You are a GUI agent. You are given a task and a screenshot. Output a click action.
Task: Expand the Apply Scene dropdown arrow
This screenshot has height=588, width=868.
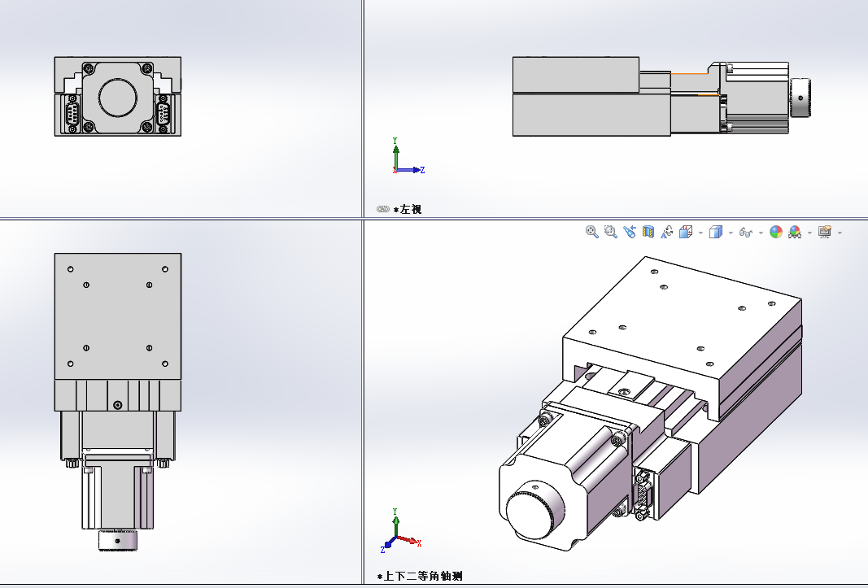click(x=810, y=233)
